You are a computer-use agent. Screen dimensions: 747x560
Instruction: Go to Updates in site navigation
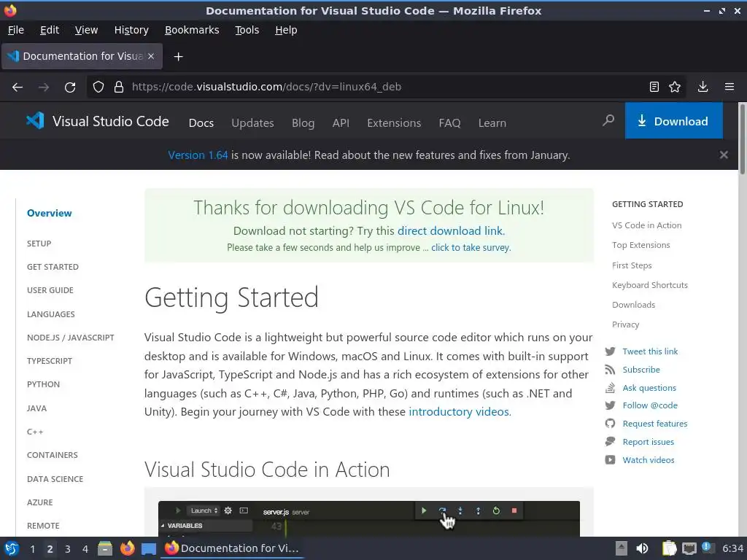pos(252,122)
